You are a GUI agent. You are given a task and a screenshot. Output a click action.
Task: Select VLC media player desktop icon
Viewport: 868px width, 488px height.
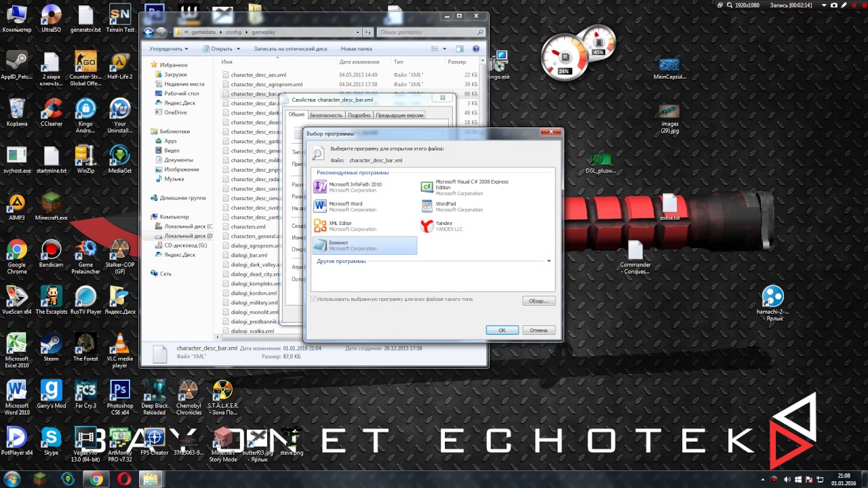[x=120, y=350]
